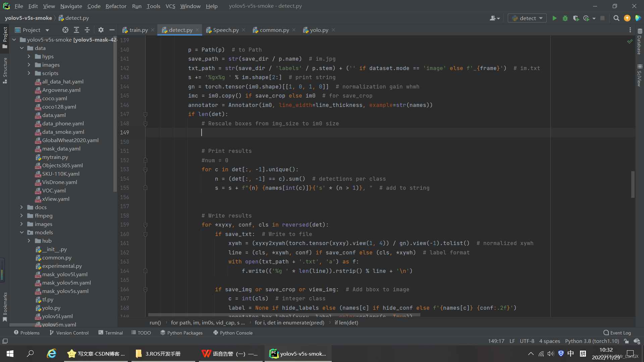
Task: Open the Python Packages panel
Action: click(181, 333)
